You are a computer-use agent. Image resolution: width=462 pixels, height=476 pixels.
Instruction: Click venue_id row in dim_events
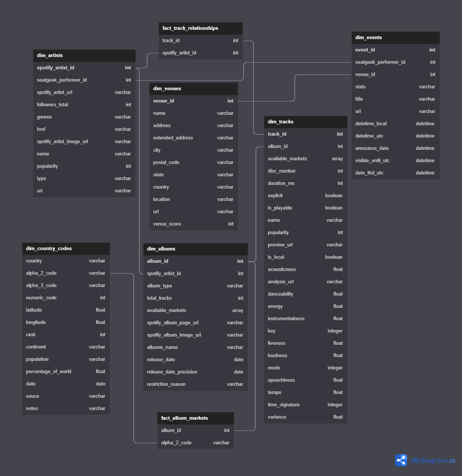[x=396, y=75]
